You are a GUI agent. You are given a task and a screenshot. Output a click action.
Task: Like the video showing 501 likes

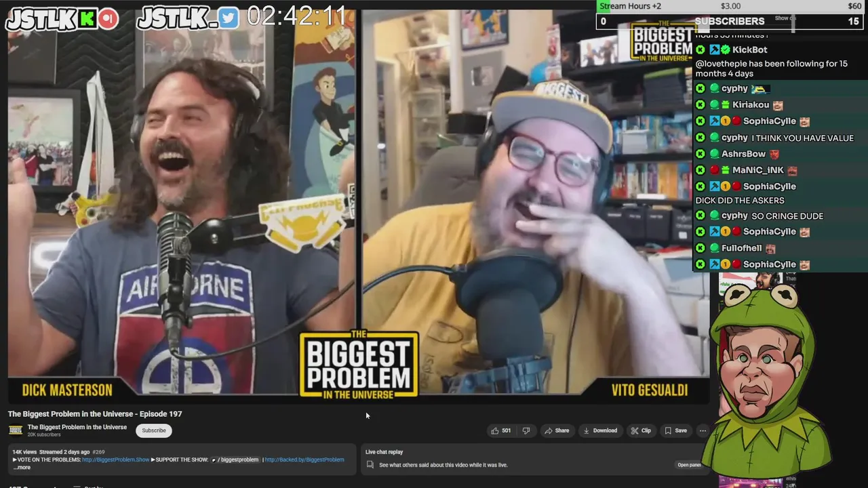[x=500, y=430]
